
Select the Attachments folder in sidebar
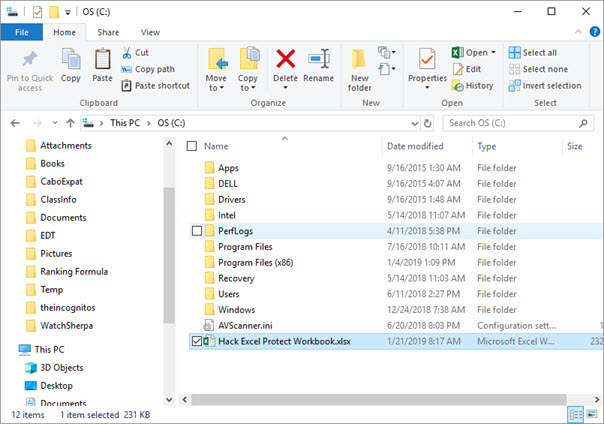[x=59, y=146]
